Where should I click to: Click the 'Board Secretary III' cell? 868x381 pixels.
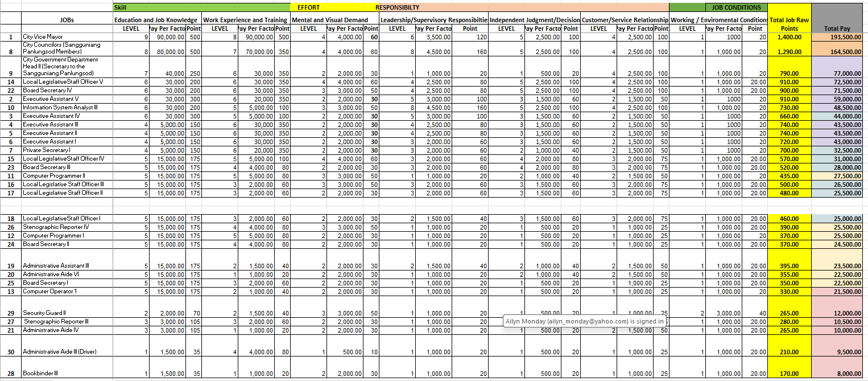[67, 167]
